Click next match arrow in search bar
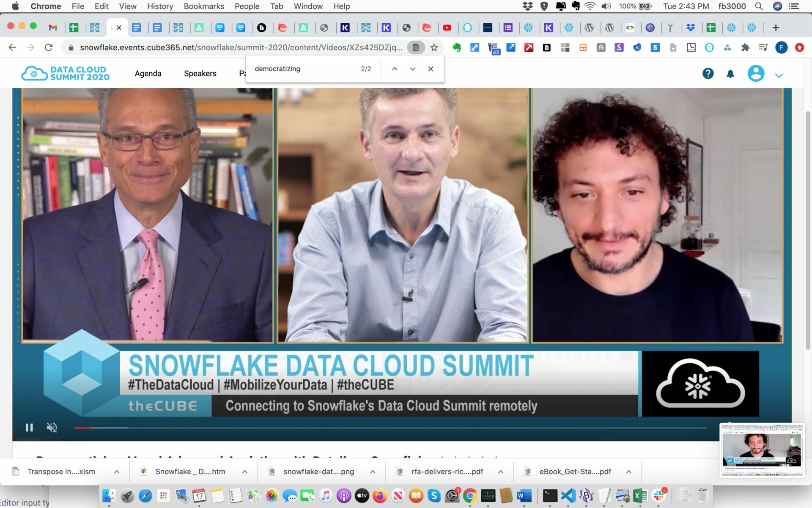The height and width of the screenshot is (508, 812). [x=412, y=69]
